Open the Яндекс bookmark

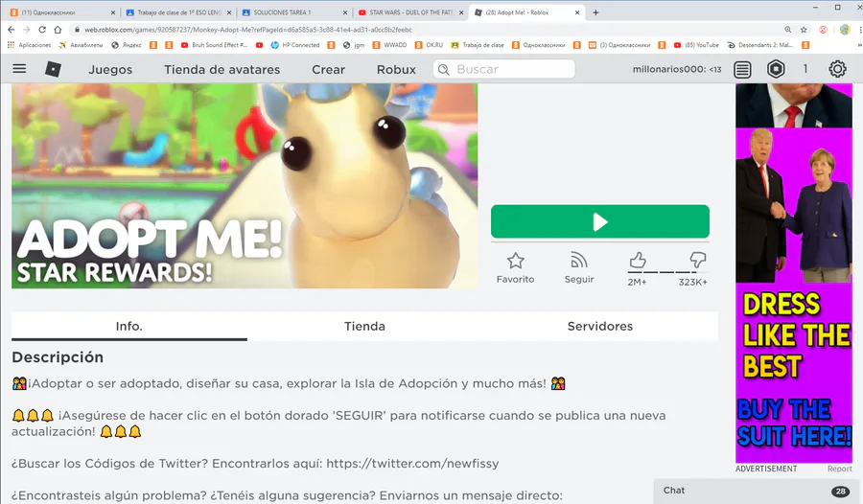pos(126,45)
